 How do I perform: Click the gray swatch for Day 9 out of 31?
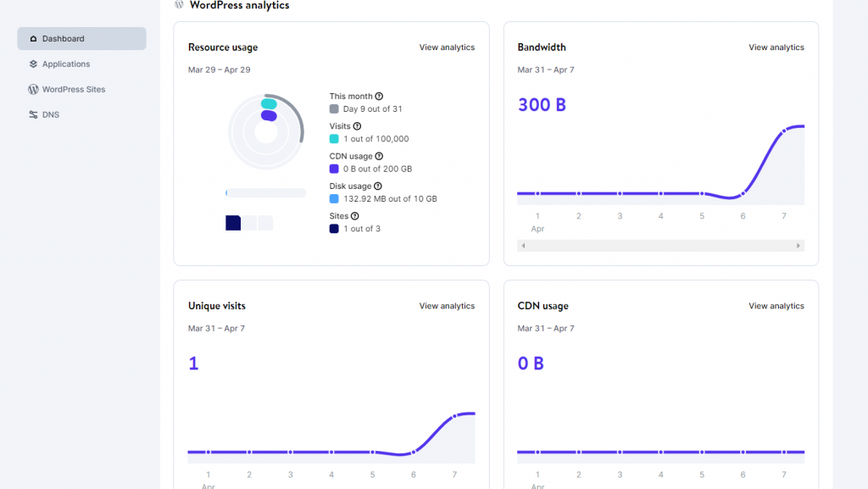tap(334, 109)
